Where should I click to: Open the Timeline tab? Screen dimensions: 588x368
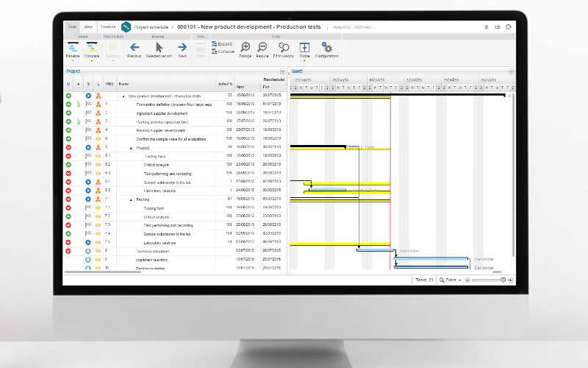(107, 26)
